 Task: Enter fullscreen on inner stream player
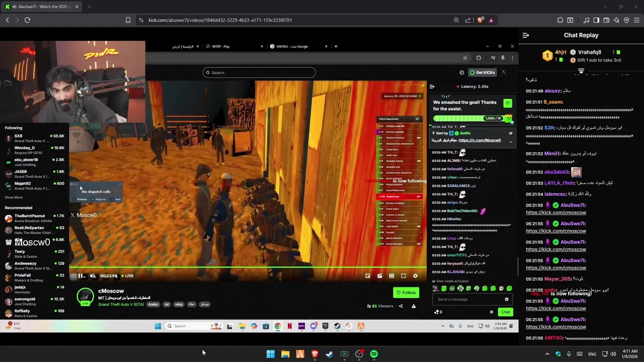coord(404,276)
